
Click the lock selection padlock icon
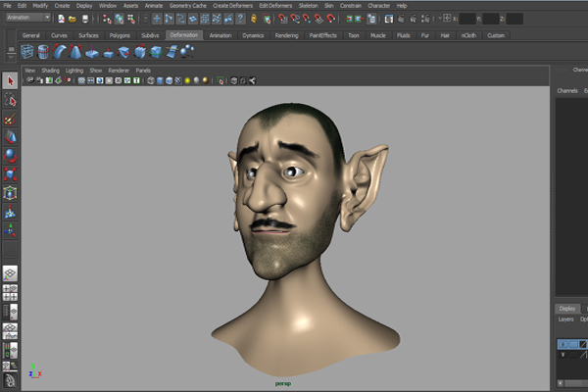point(254,19)
